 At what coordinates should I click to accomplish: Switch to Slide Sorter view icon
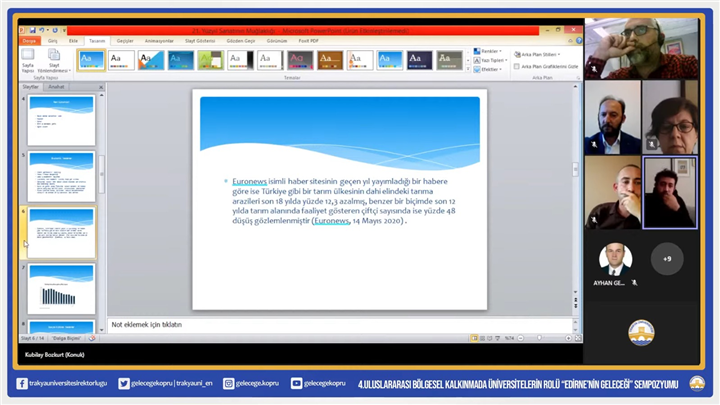coord(482,338)
